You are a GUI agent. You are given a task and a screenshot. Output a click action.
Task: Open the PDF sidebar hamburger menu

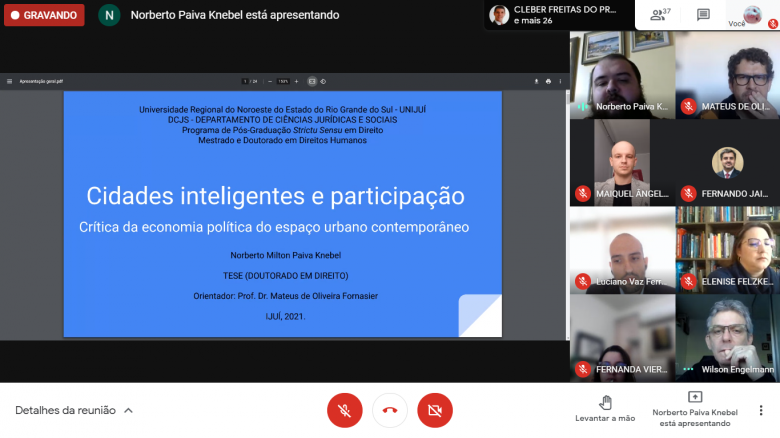[x=10, y=81]
